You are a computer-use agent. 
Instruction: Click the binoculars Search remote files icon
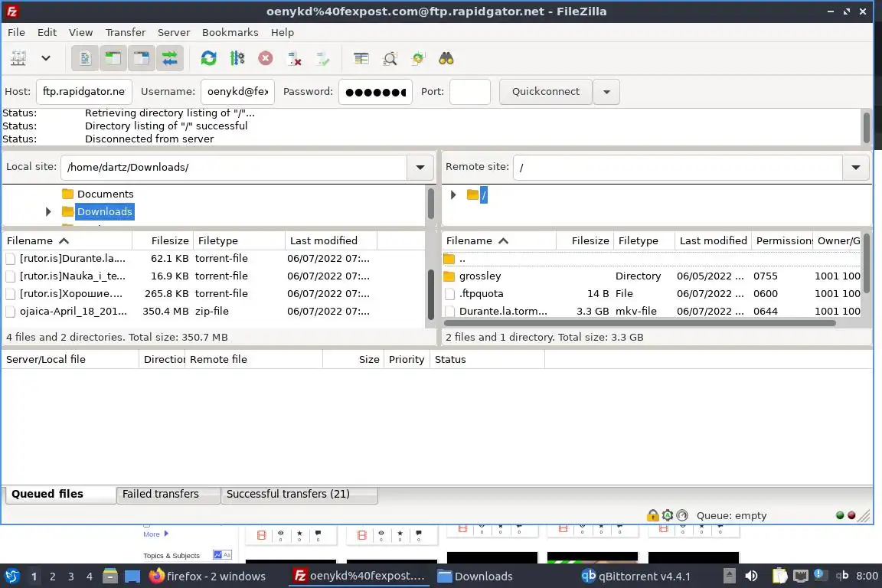pos(446,58)
